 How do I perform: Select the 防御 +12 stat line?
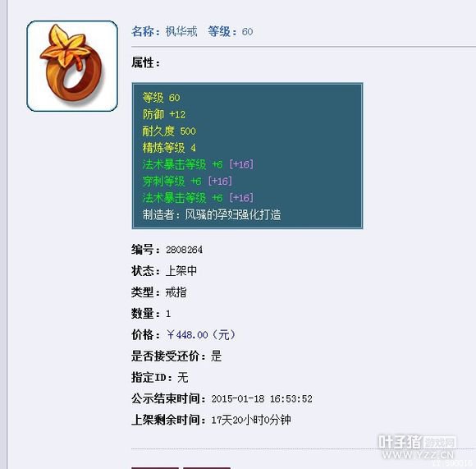(x=164, y=114)
